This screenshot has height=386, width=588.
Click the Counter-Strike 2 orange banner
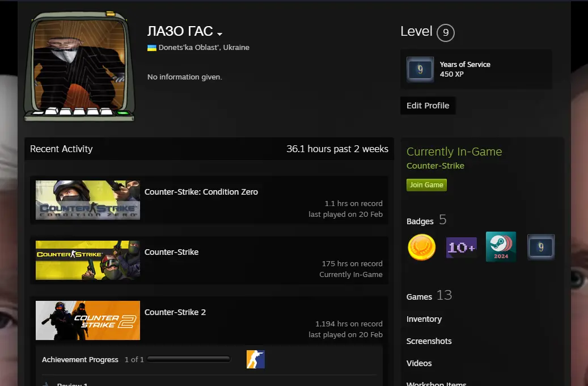pyautogui.click(x=88, y=320)
